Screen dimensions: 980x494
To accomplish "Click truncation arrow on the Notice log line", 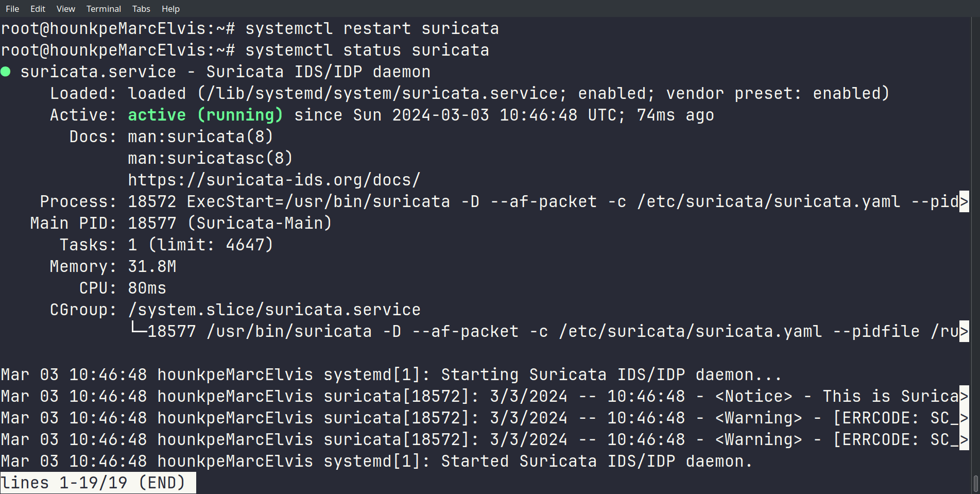I will click(964, 396).
